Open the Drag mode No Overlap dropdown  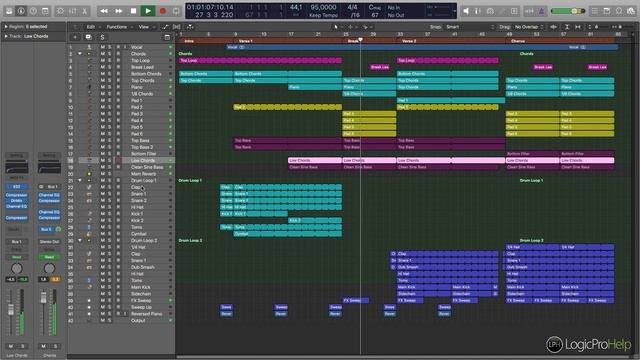tap(529, 27)
